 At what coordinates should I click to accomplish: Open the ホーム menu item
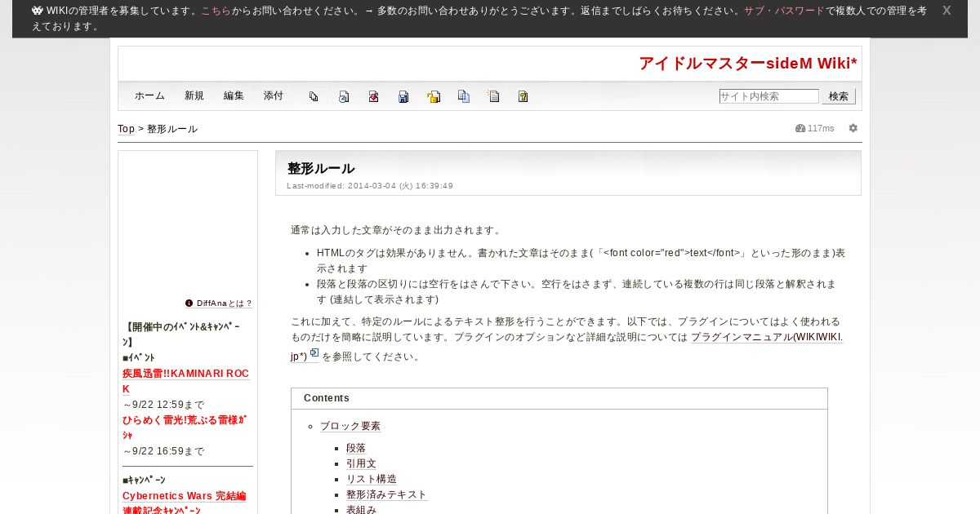click(149, 95)
